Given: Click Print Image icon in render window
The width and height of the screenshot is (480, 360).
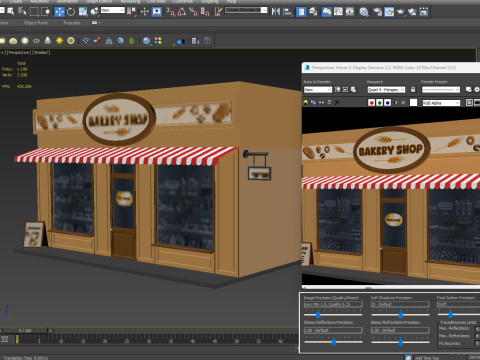Looking at the screenshot, I should pos(329,103).
